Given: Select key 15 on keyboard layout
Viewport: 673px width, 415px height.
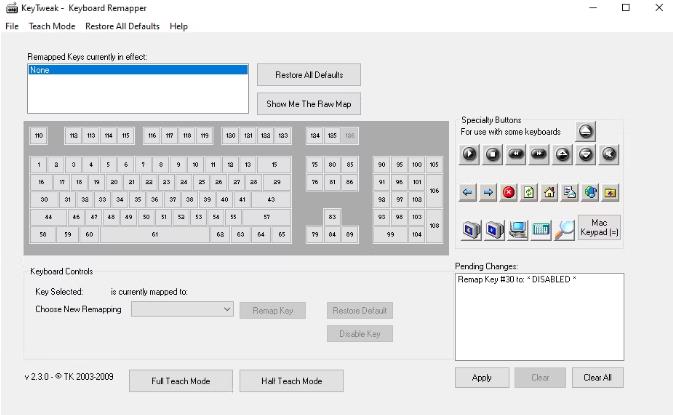Looking at the screenshot, I should coord(274,164).
